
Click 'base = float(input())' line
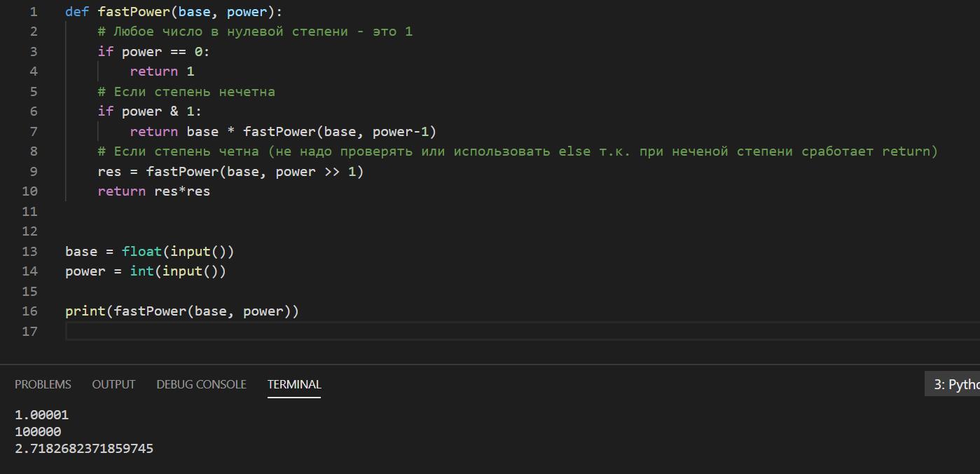(150, 252)
